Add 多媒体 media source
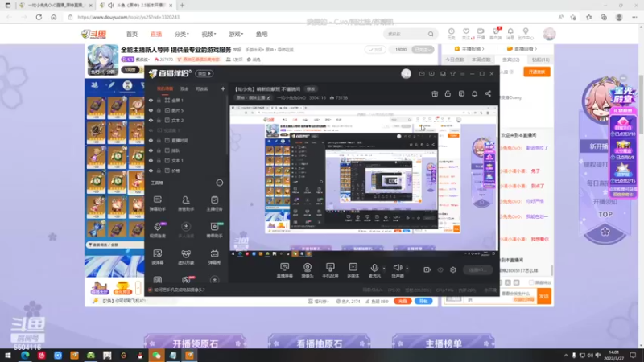This screenshot has width=644, height=362. pos(353,270)
